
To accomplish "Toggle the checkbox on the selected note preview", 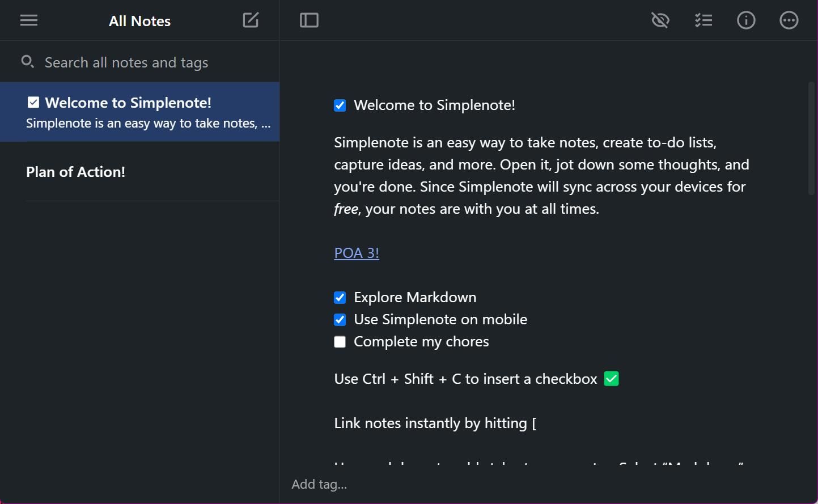I will (33, 102).
